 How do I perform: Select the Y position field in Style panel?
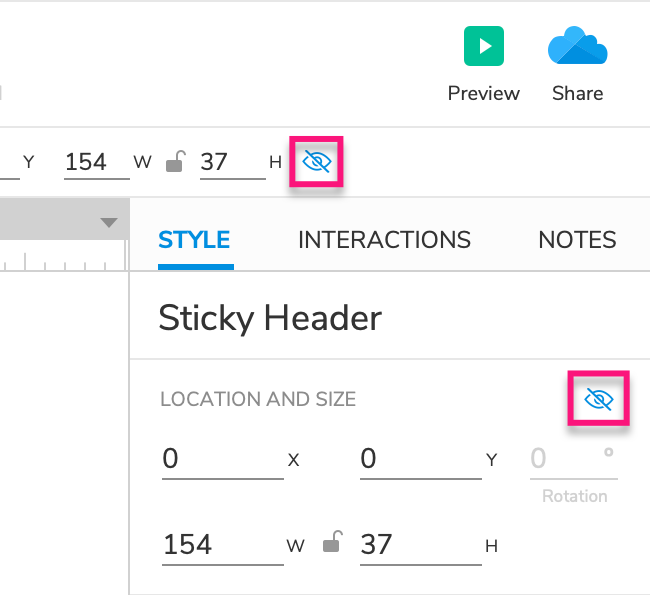click(x=419, y=459)
